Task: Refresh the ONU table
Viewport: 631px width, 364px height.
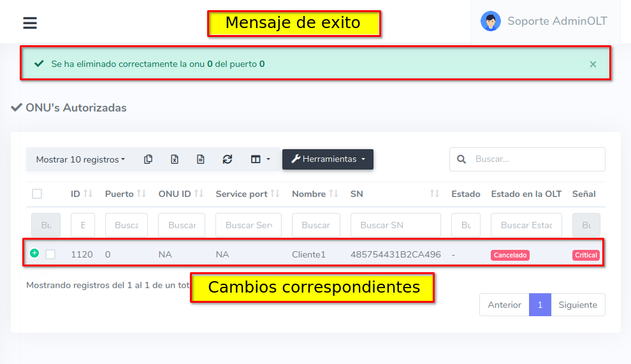Action: click(x=228, y=159)
